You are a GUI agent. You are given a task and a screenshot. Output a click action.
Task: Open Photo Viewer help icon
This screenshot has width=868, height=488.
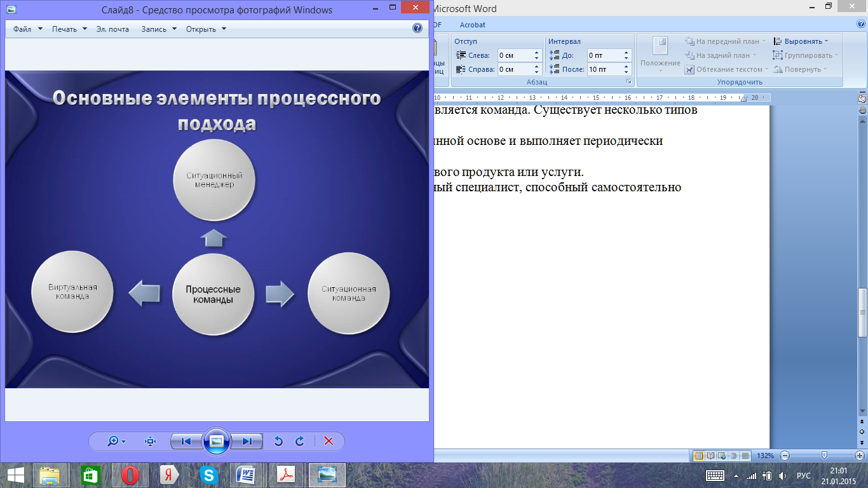pos(417,29)
